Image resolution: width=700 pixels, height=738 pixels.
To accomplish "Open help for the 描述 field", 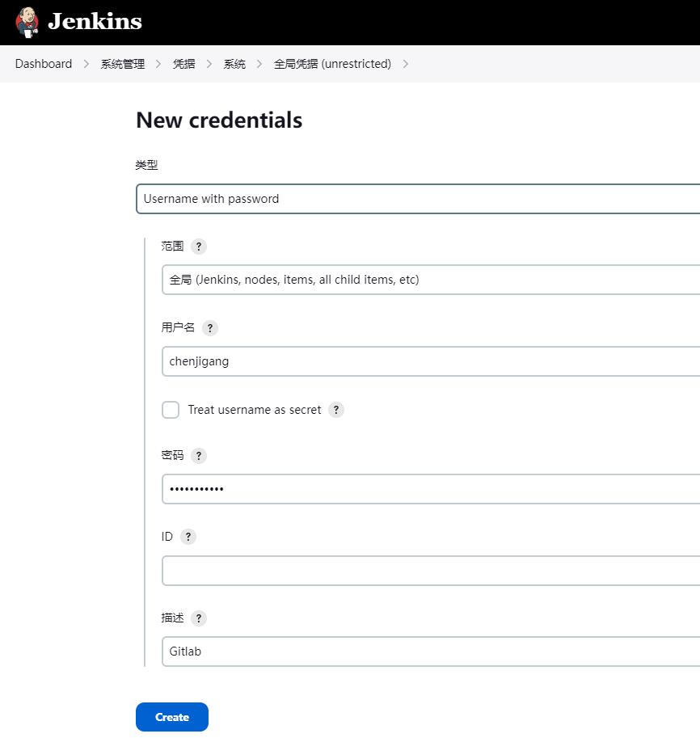I will (197, 618).
